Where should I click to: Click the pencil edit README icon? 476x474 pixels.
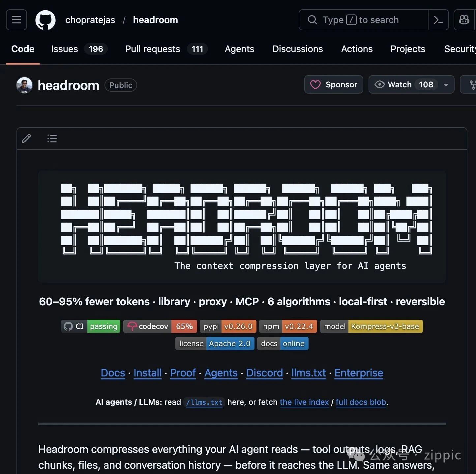pos(26,138)
